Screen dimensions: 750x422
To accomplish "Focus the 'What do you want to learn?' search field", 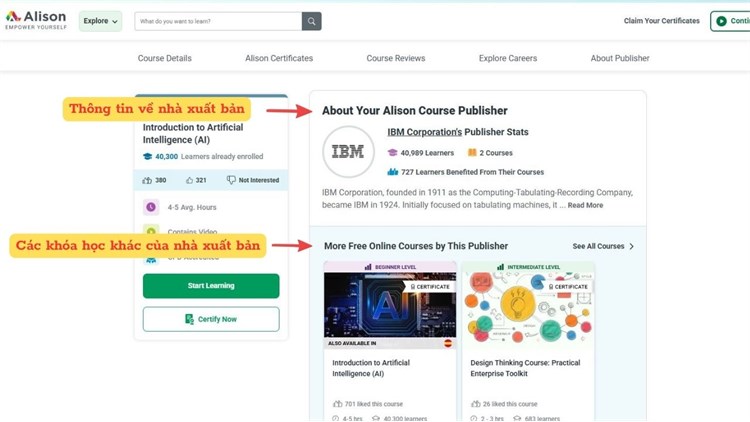I will 218,21.
